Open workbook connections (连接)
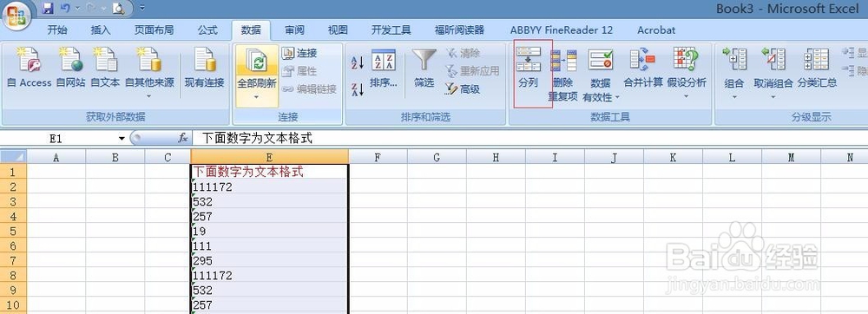This screenshot has width=868, height=314. [x=299, y=53]
